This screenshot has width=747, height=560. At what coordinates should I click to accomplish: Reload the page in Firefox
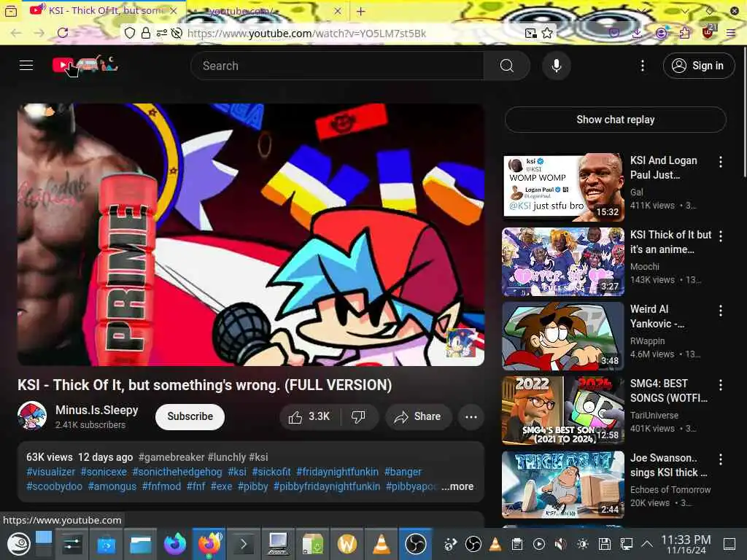[x=63, y=33]
